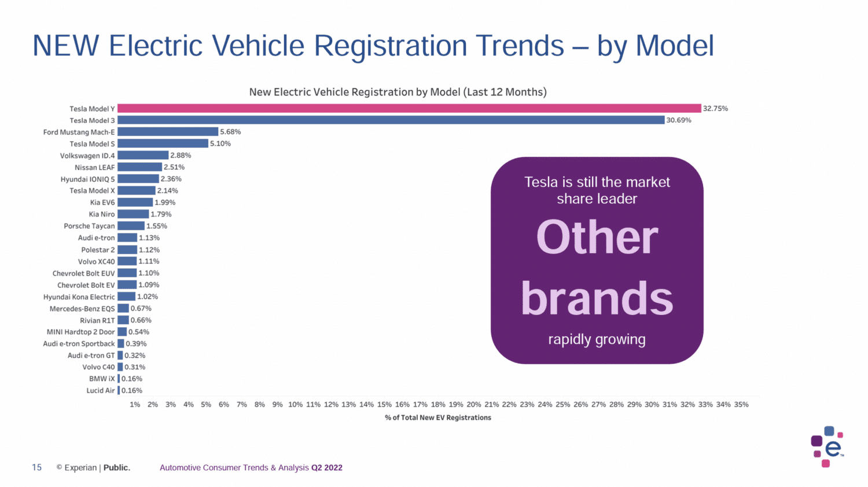
Task: Click the '0.67%' value for Mercedes-Benz EQS
Action: (141, 308)
